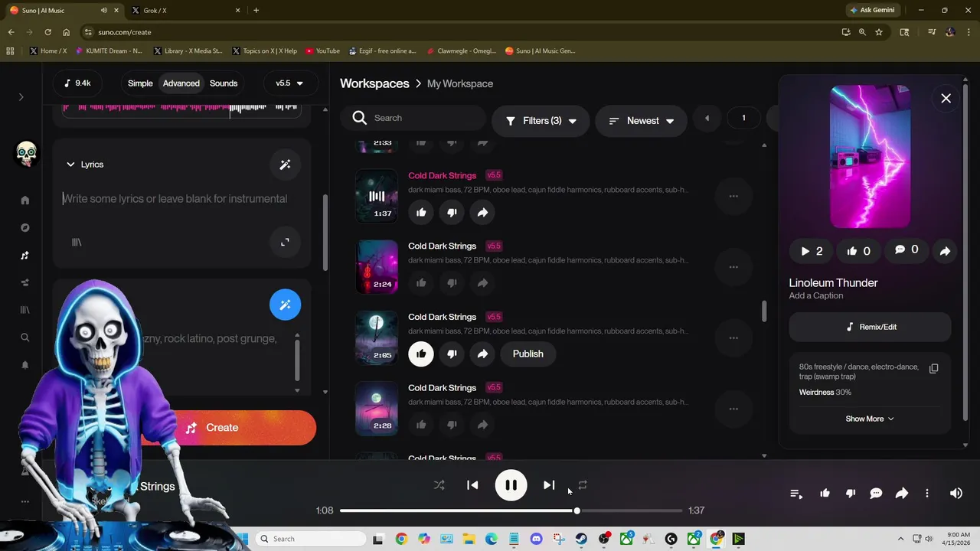The image size is (980, 551).
Task: Open Explore compass in Suno sidebar
Action: (24, 227)
